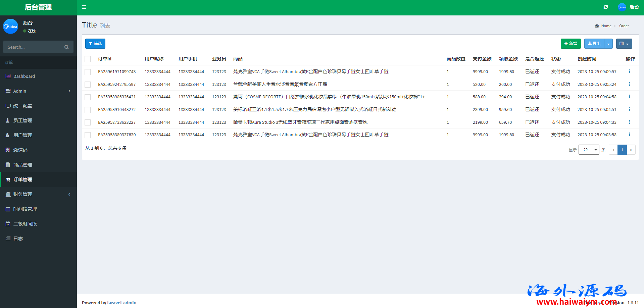644x308 pixels.
Task: Click the Midea avatar in top-right header
Action: pos(622,7)
